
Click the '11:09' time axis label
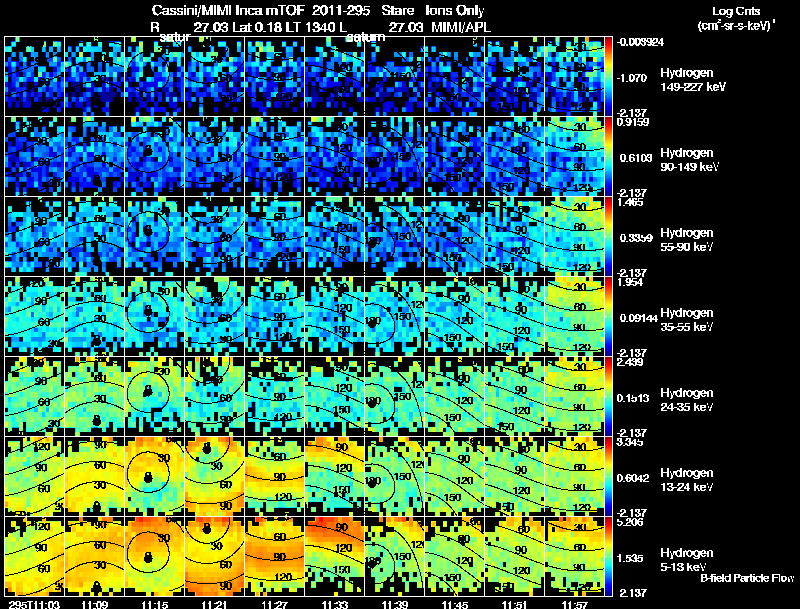[x=94, y=604]
